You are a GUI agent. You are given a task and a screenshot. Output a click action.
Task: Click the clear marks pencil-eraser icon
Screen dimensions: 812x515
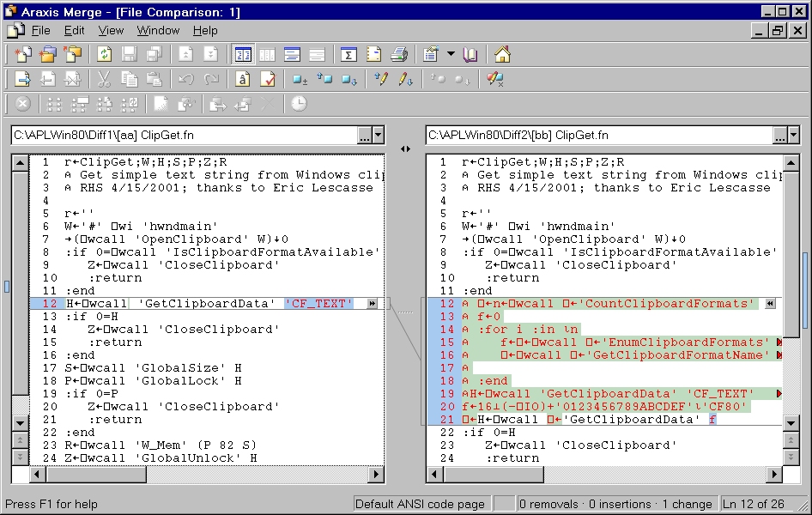pyautogui.click(x=495, y=79)
